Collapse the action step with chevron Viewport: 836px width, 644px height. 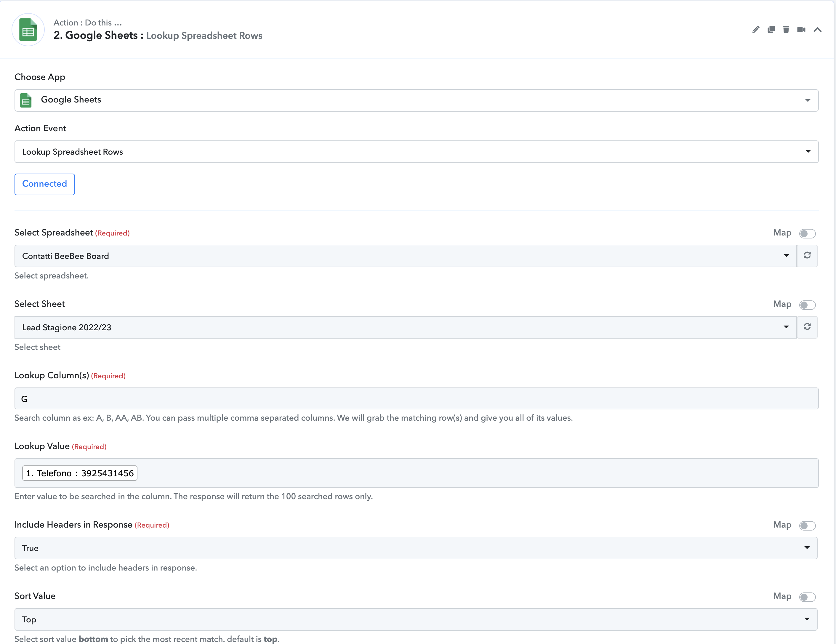tap(817, 29)
